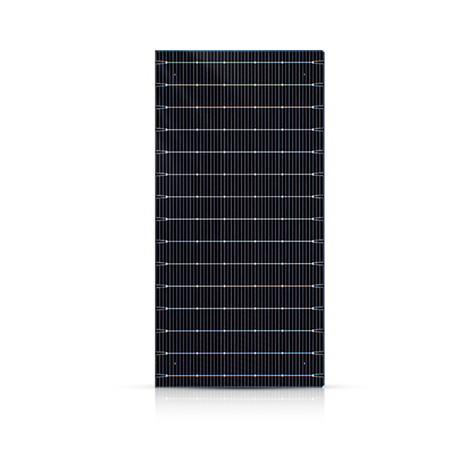Viewport: 476px width, 476px height.
Task: Click right forked end of top busbar
Action: coord(318,62)
